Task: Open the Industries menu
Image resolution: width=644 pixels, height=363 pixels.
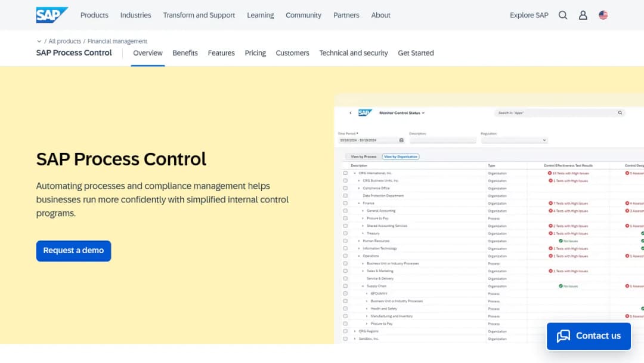Action: pyautogui.click(x=135, y=15)
